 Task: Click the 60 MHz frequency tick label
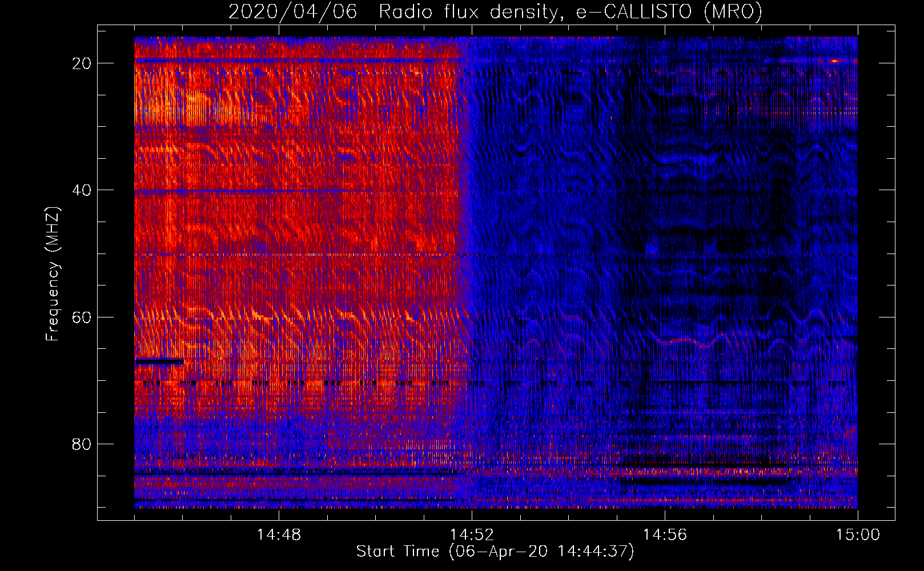82,317
